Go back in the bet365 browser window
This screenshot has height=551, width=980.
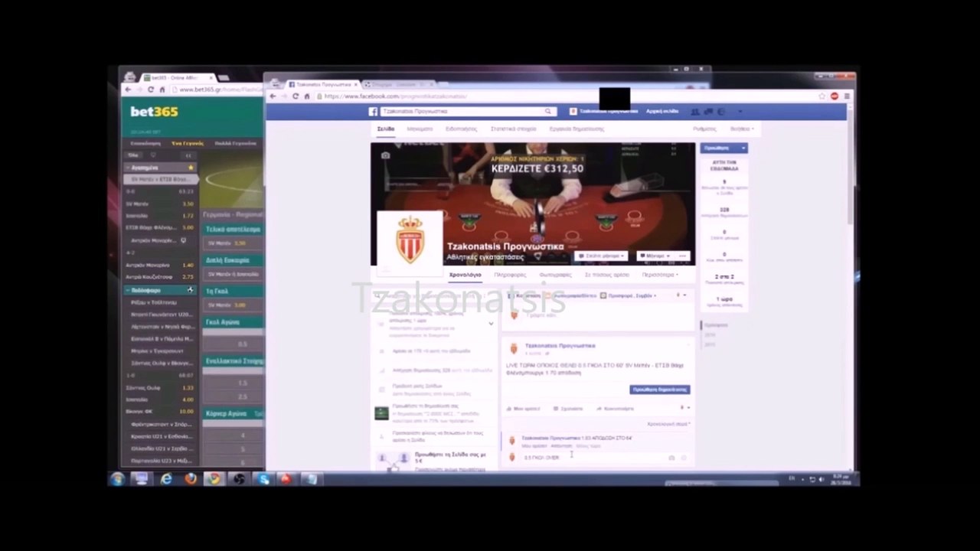coord(128,90)
